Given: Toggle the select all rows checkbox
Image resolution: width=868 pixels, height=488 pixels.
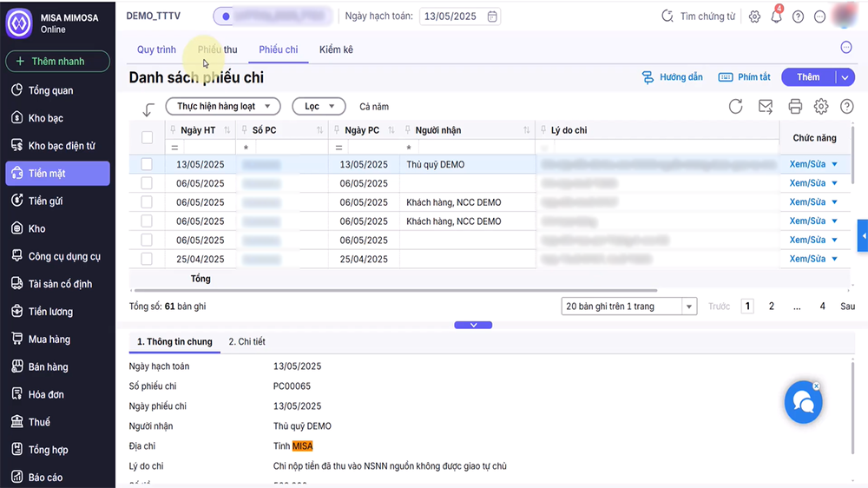Looking at the screenshot, I should click(x=147, y=137).
